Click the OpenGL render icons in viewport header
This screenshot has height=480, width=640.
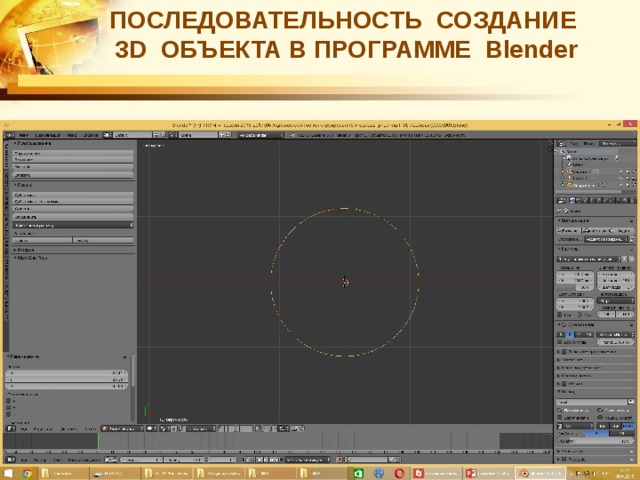[x=297, y=429]
